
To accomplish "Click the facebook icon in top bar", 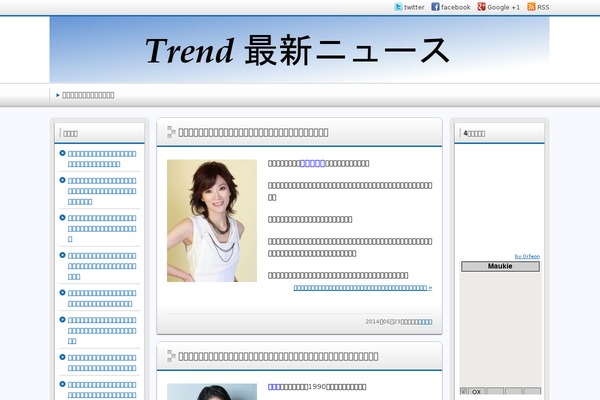I will click(x=435, y=7).
